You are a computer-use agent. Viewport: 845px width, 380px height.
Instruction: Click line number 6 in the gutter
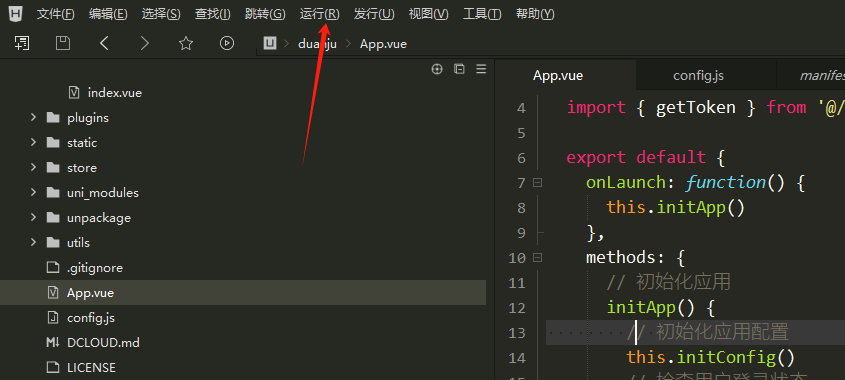point(521,158)
